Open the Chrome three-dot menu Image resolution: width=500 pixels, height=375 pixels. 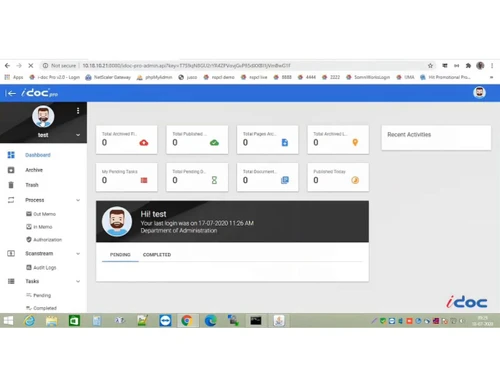coord(492,66)
